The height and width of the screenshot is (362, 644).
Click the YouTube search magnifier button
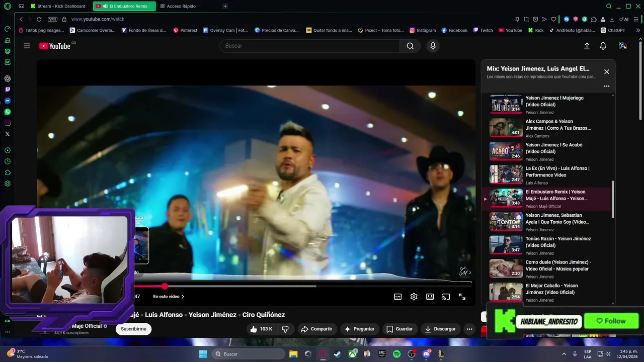tap(410, 46)
